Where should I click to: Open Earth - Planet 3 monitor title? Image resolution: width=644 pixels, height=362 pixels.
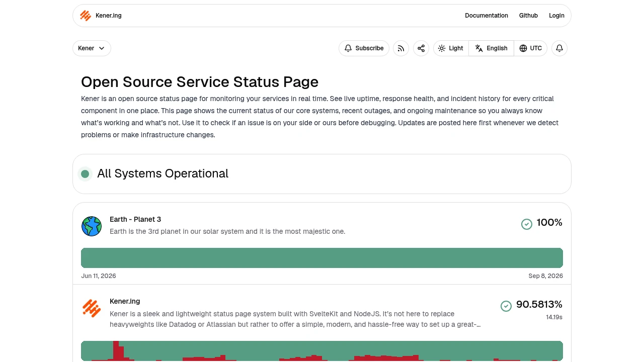[135, 219]
